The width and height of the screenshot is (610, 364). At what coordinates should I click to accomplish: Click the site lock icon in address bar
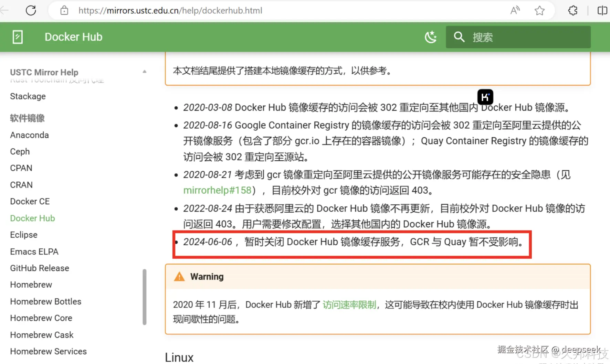64,11
